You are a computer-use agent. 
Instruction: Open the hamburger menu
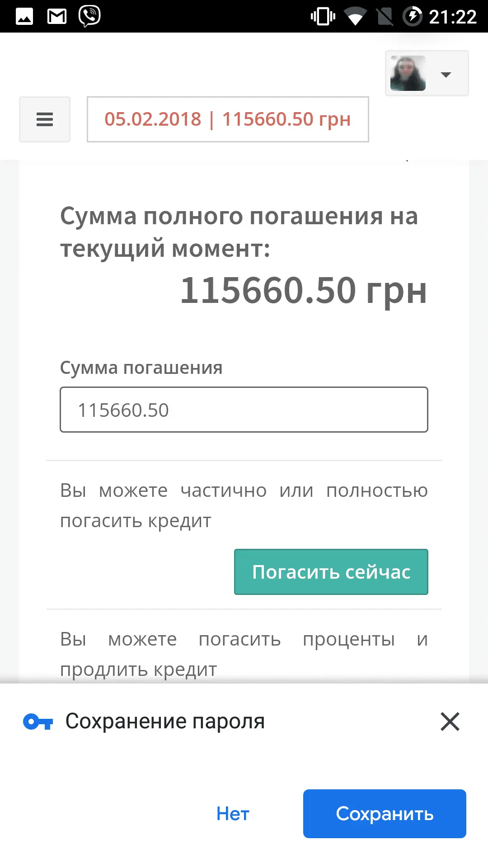coord(45,119)
